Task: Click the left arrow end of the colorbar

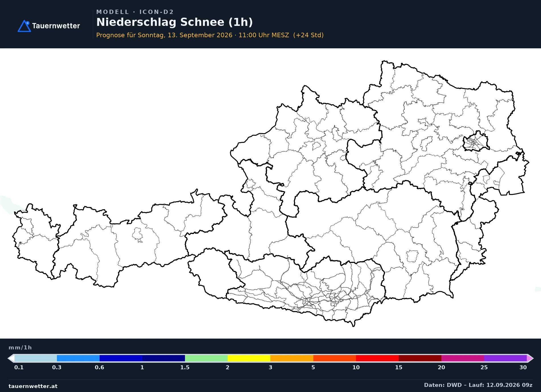Action: point(11,358)
